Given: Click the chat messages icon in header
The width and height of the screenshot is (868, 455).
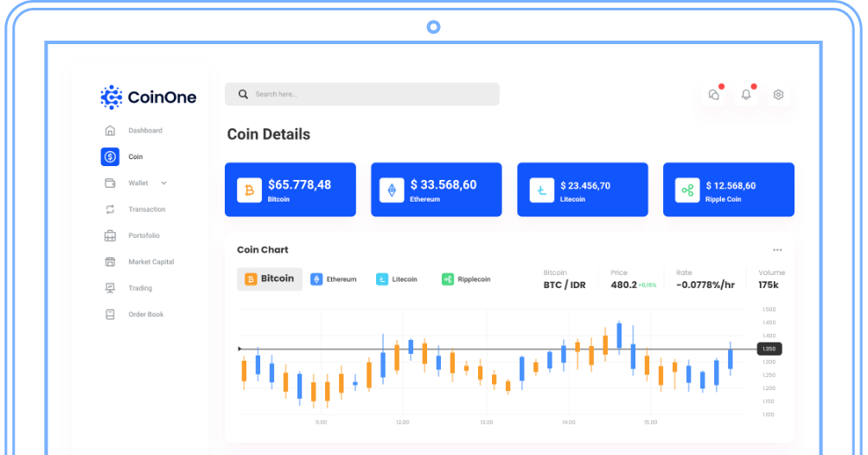Looking at the screenshot, I should [x=714, y=94].
